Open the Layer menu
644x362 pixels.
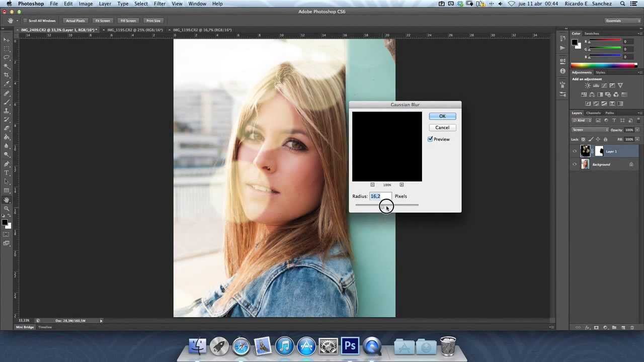click(105, 4)
